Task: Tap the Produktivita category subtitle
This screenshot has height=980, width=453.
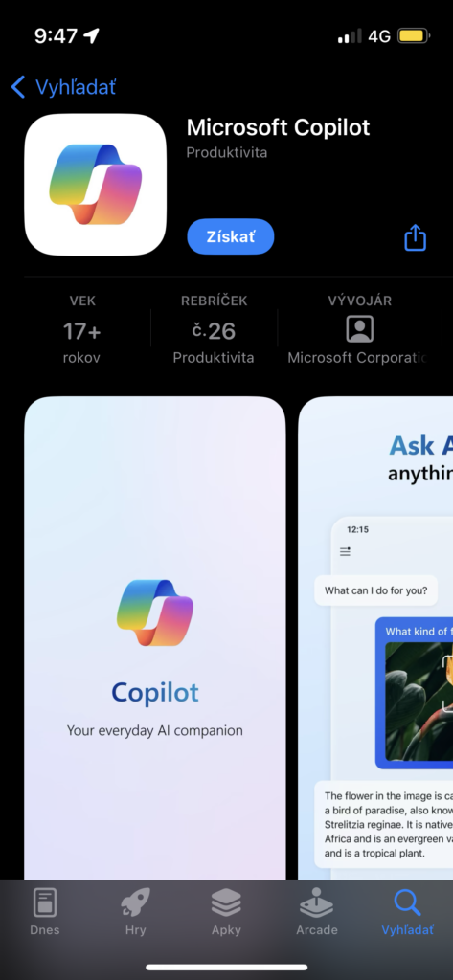Action: tap(226, 152)
